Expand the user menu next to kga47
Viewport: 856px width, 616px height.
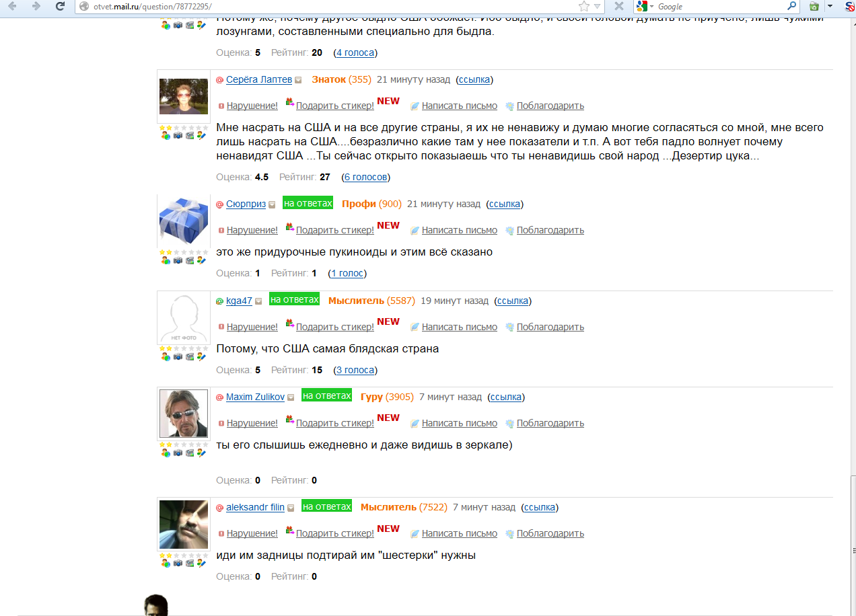coord(258,301)
